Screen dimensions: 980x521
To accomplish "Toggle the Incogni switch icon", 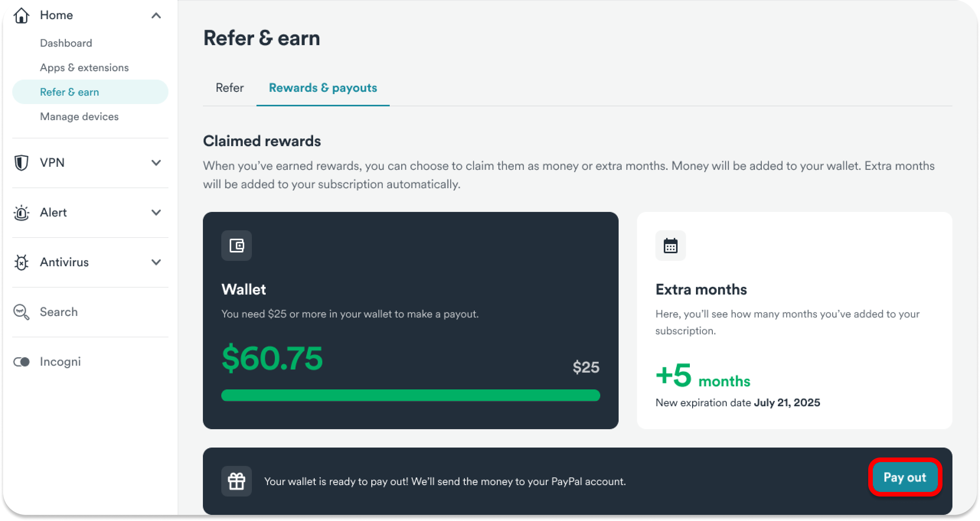I will [x=21, y=362].
